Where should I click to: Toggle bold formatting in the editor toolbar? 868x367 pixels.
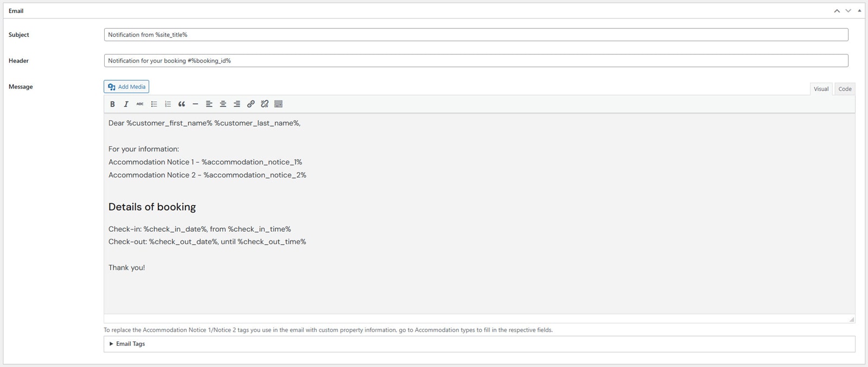click(112, 104)
